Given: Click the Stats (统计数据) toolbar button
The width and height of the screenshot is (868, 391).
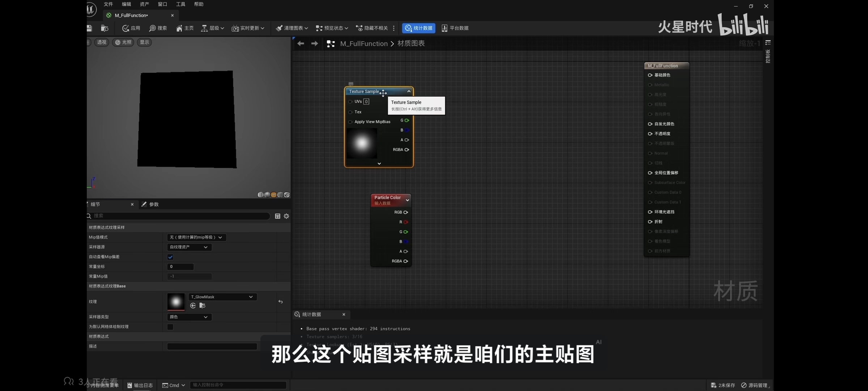Looking at the screenshot, I should [418, 28].
